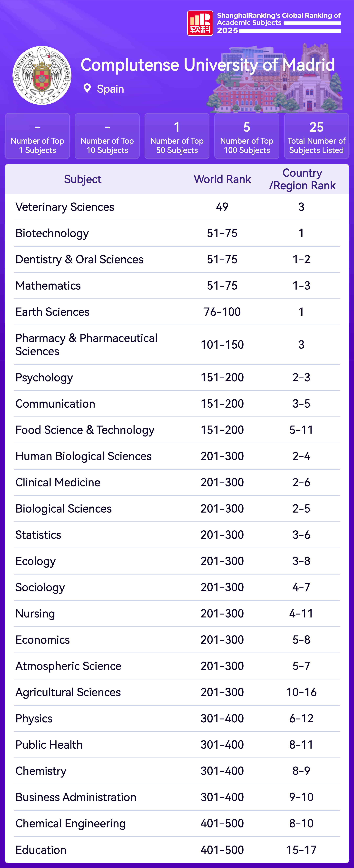Image resolution: width=354 pixels, height=868 pixels.
Task: Click the Country/Region Rank column header
Action: pos(302,179)
